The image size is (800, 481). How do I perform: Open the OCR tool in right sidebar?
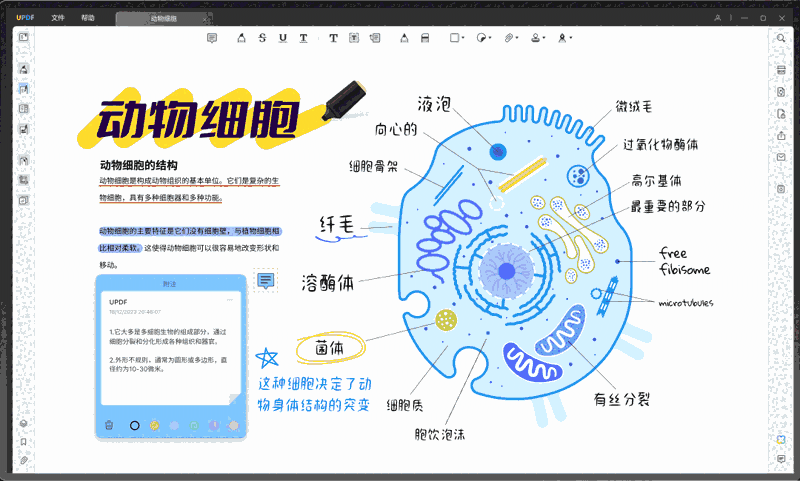click(x=781, y=70)
